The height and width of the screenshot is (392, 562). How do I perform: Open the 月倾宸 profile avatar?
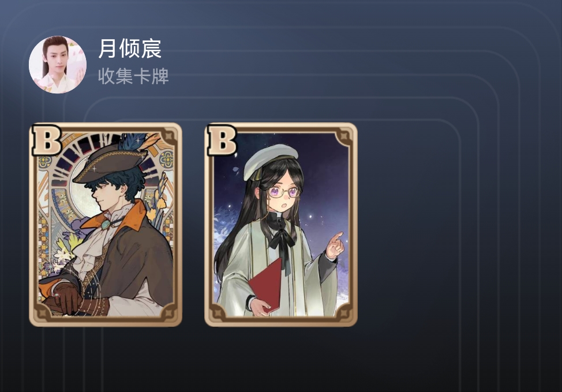click(57, 65)
